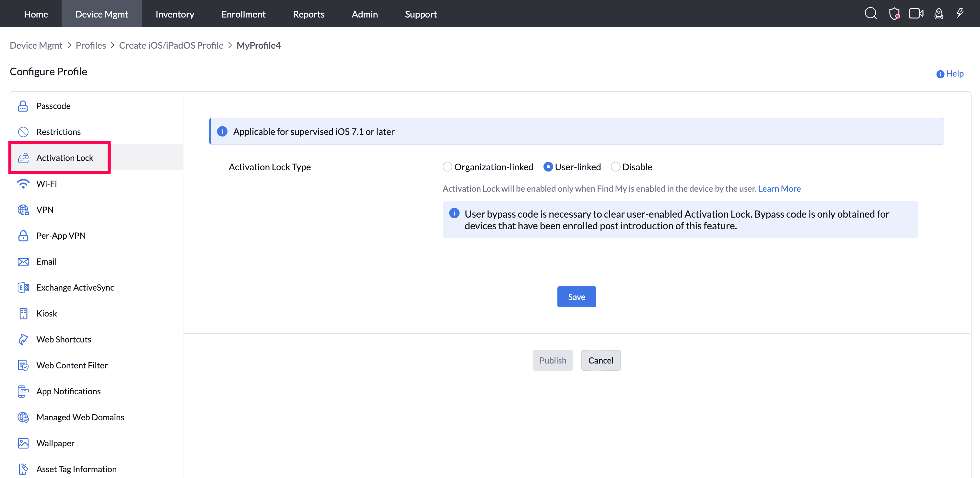Open the shield security alerts icon
The width and height of the screenshot is (980, 478).
(x=894, y=14)
